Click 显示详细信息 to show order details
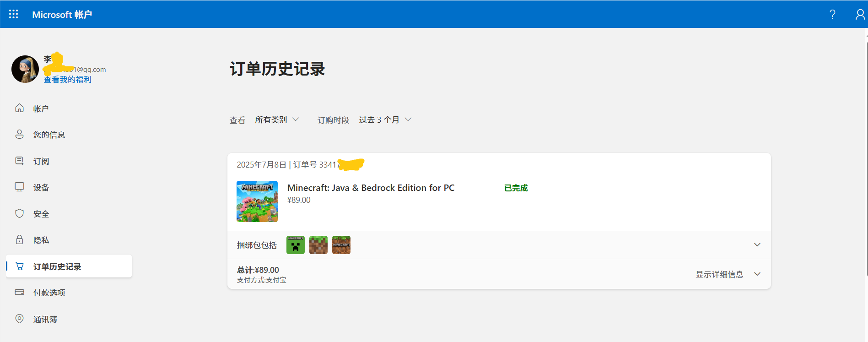The width and height of the screenshot is (868, 342). pyautogui.click(x=719, y=274)
